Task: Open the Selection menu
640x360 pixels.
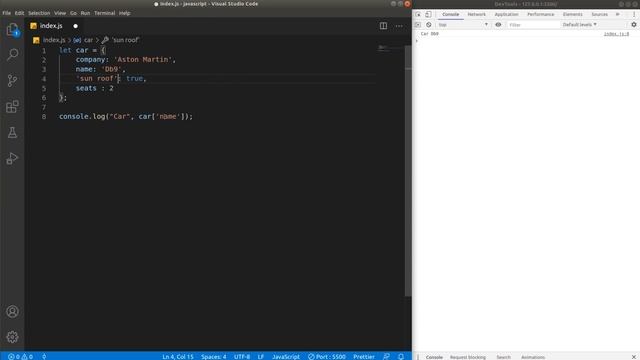Action: pos(39,13)
